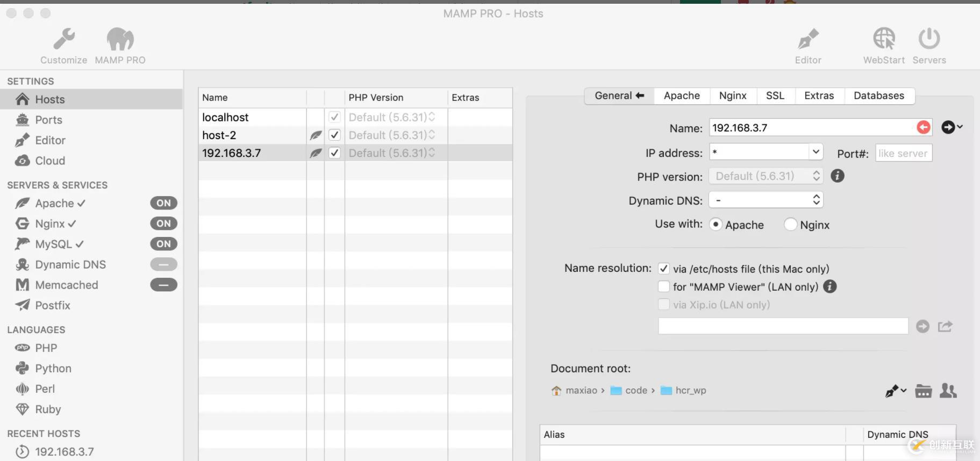Open the Dynamic DNS dropdown
980x461 pixels.
[x=766, y=200]
